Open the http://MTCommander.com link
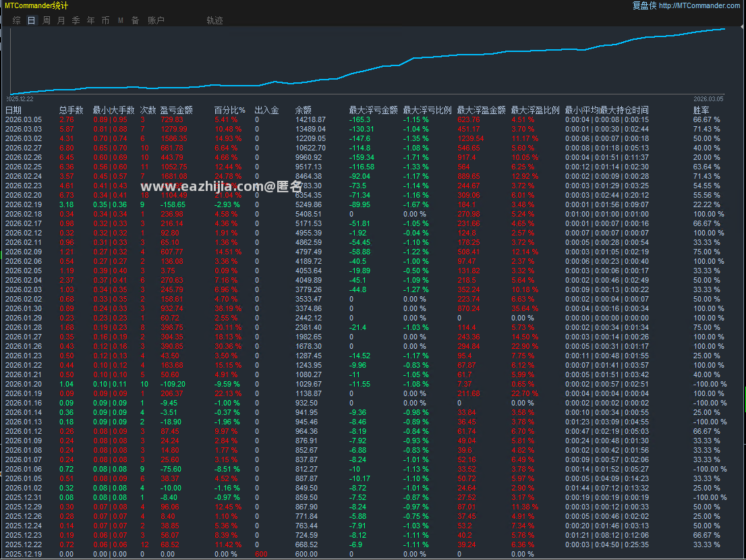Screen dimensions: 746x560 pos(699,5)
